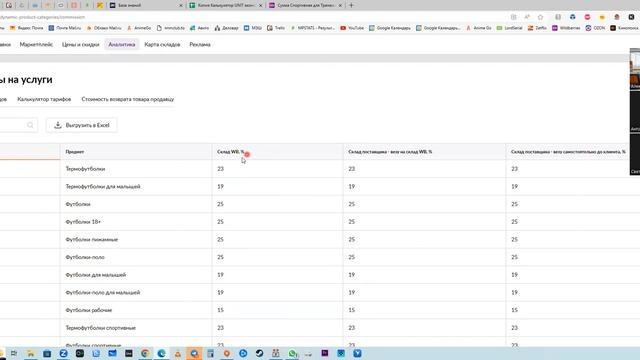Open the calculator app from the taskbar
640x360 pixels.
pyautogui.click(x=210, y=353)
